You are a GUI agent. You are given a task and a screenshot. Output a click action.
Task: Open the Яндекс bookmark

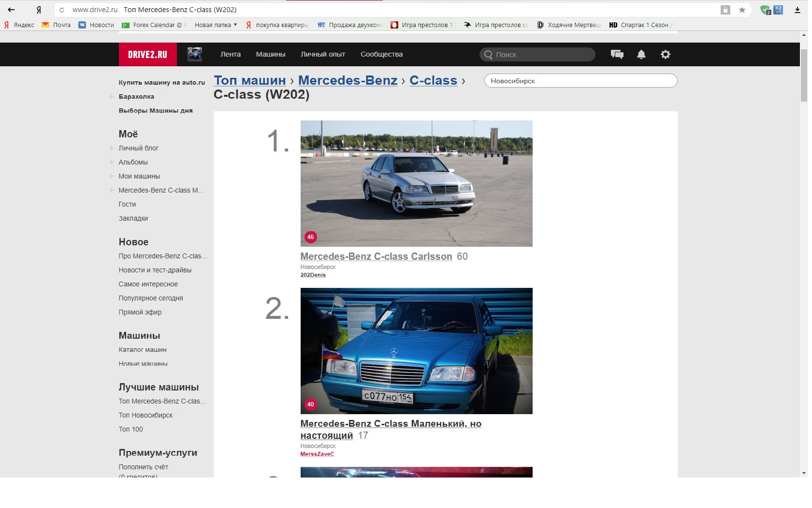[x=19, y=25]
